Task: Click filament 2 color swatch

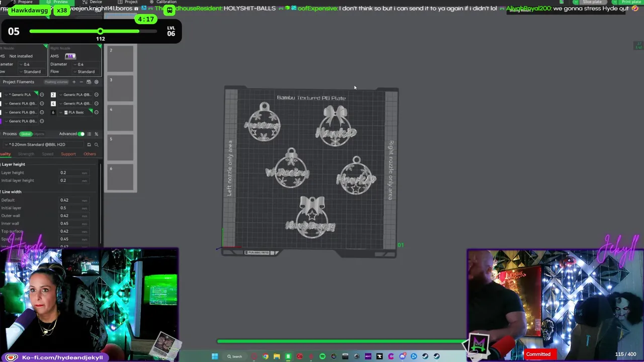Action: (x=53, y=95)
